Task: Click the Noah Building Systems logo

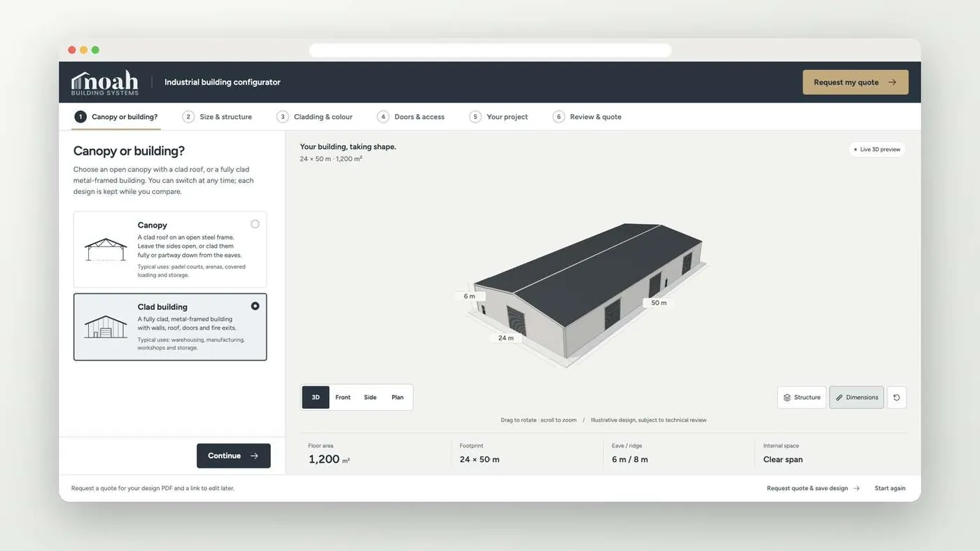Action: point(105,83)
